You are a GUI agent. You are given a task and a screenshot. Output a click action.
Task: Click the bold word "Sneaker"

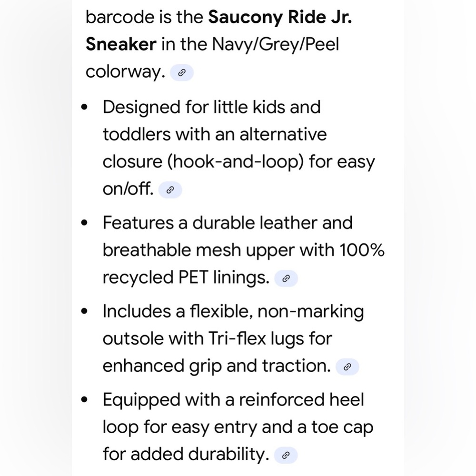tap(121, 44)
